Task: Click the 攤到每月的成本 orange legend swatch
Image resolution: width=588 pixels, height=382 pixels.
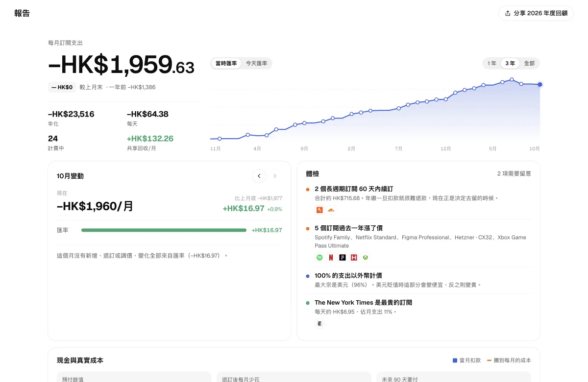Action: [489, 360]
